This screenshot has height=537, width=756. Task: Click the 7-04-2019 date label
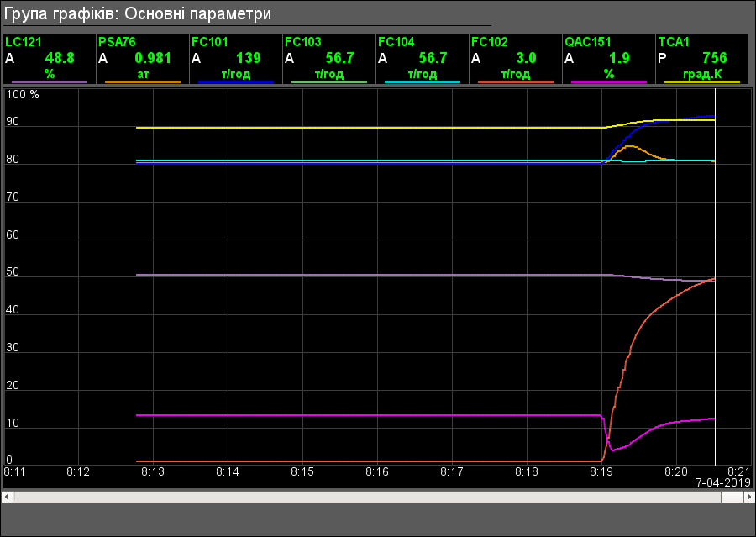tap(723, 482)
